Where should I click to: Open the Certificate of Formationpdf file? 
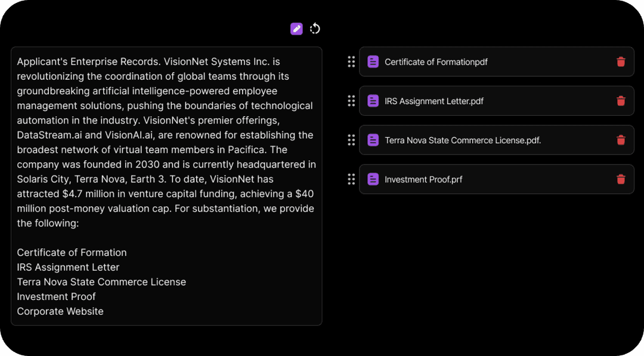point(436,62)
